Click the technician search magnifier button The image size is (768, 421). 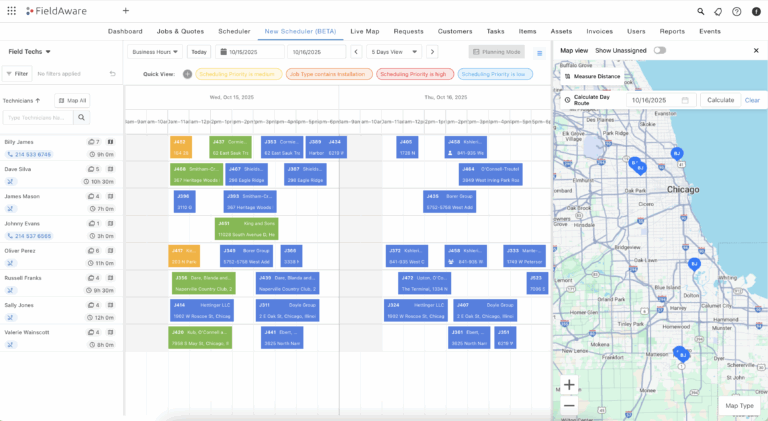81,117
